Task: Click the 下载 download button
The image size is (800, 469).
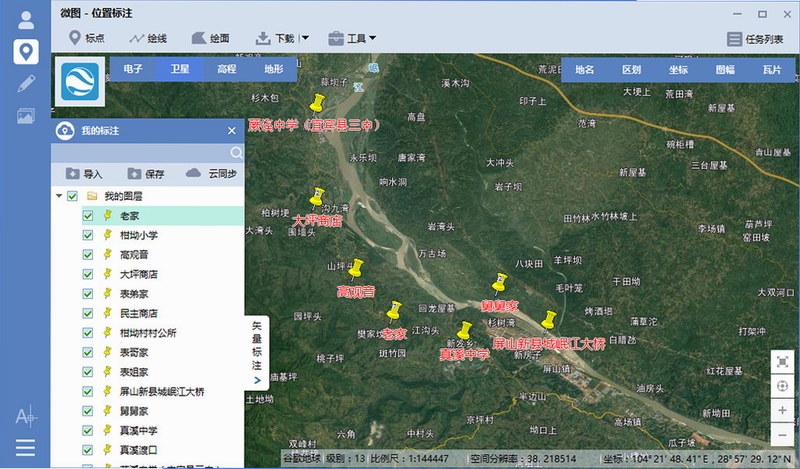Action: [274, 38]
